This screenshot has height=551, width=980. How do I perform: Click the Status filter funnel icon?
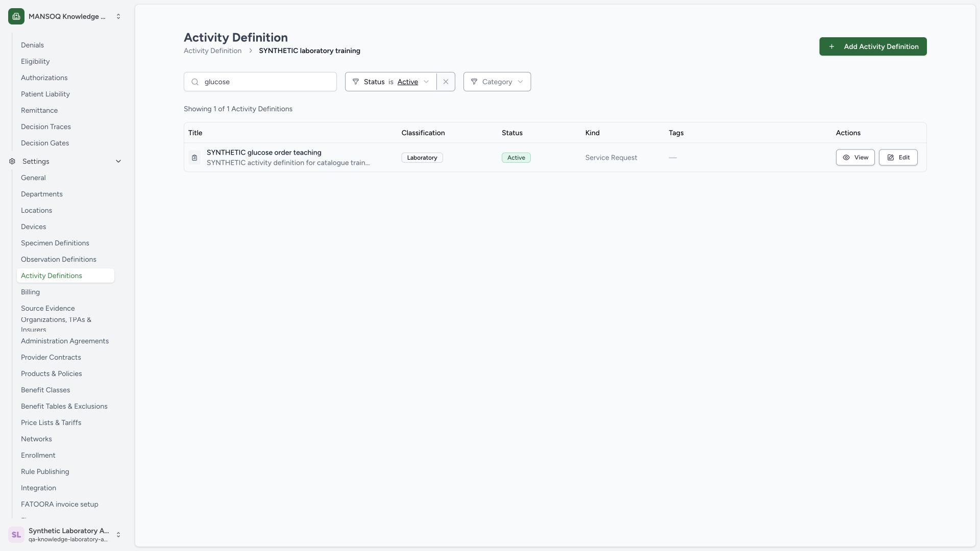click(x=356, y=82)
